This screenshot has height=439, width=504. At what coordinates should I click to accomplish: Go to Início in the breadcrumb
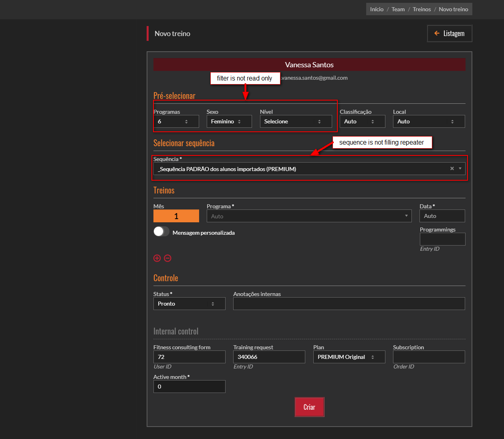pyautogui.click(x=377, y=9)
